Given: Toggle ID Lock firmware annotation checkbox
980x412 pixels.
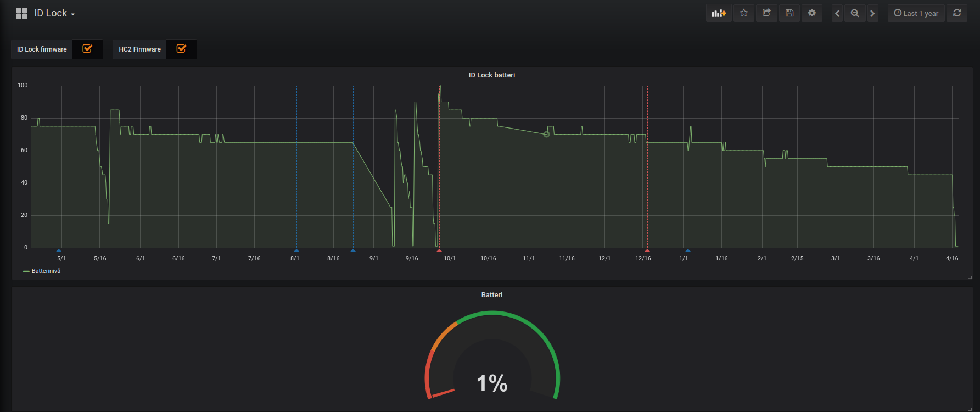Looking at the screenshot, I should 87,49.
